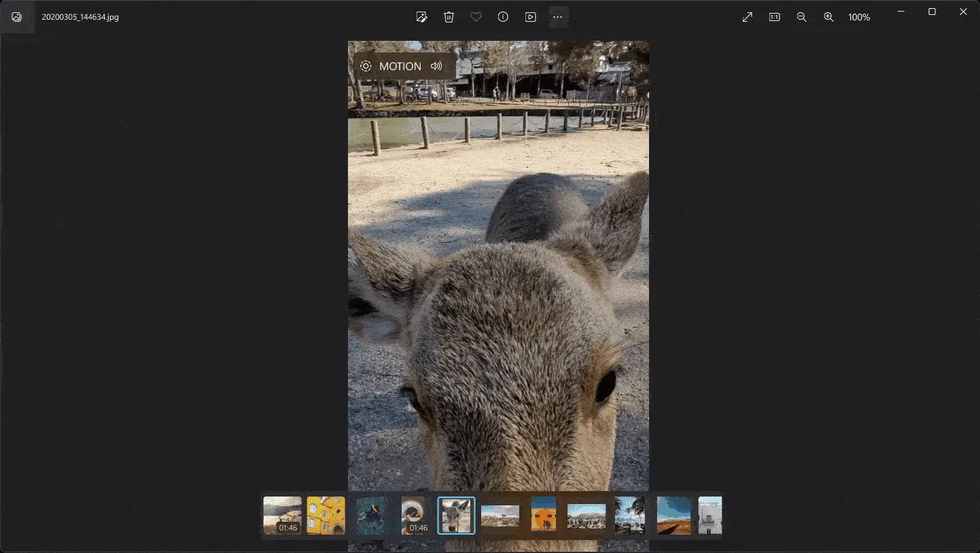
Task: Open the See more three-dot menu
Action: tap(558, 17)
